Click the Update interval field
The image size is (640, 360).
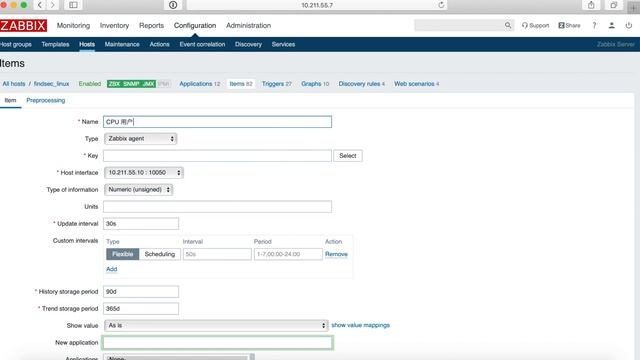[141, 224]
